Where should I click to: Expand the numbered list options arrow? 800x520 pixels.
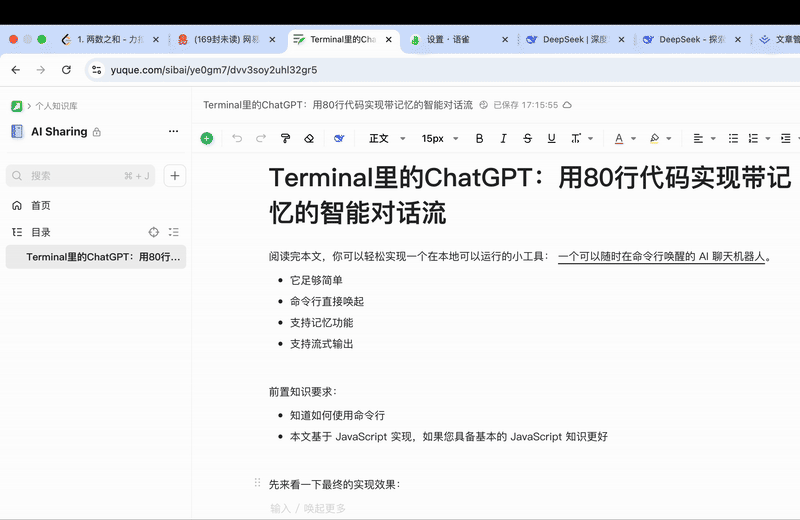(x=768, y=138)
